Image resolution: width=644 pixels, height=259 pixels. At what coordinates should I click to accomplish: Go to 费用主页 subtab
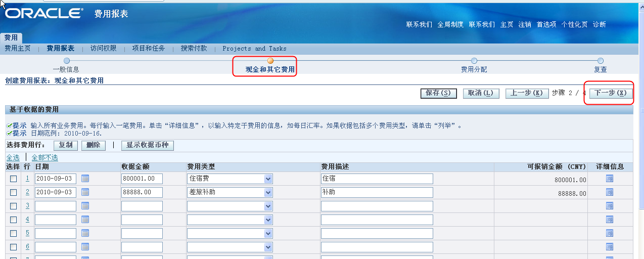click(18, 49)
